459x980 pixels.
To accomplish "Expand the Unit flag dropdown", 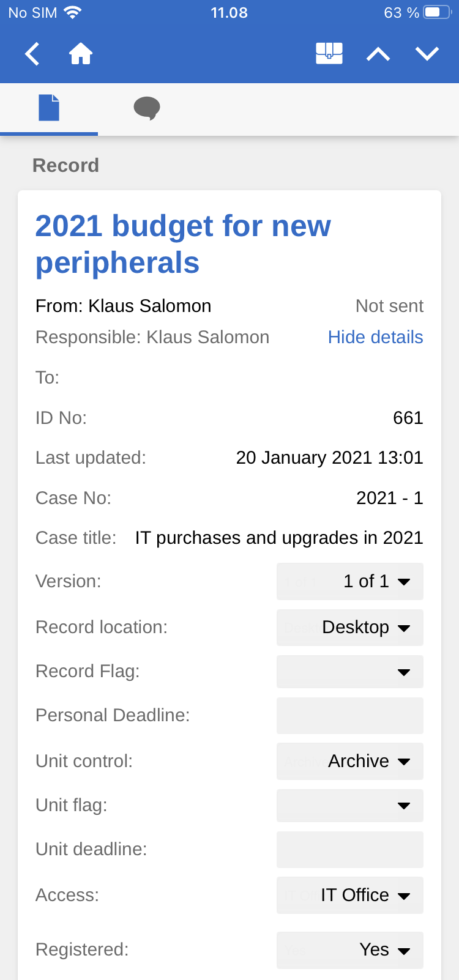I will click(349, 806).
